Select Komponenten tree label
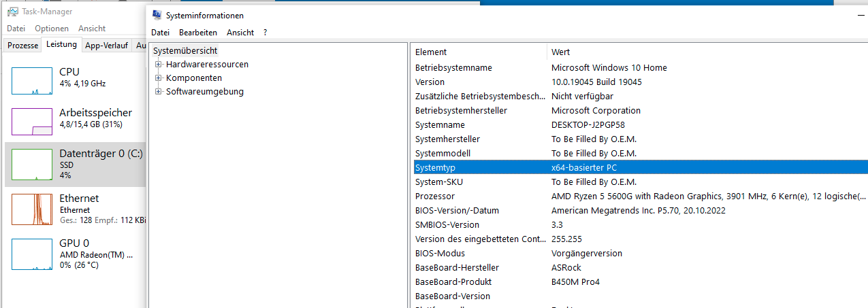 (194, 78)
